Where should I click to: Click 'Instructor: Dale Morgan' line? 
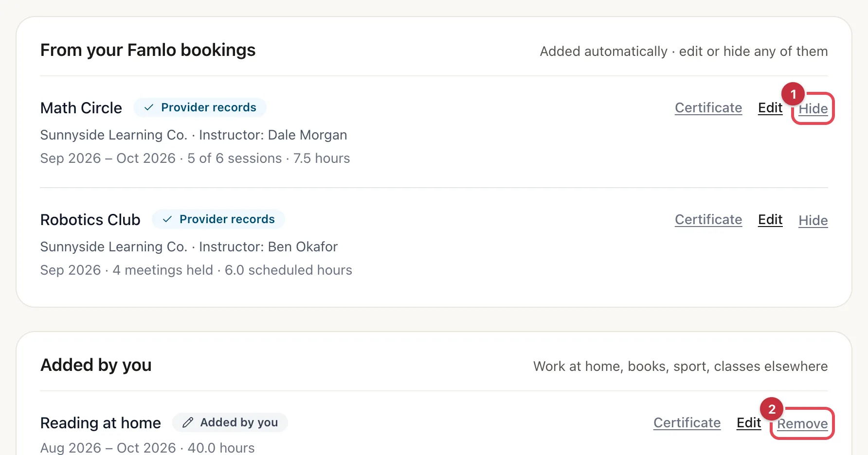pos(273,135)
